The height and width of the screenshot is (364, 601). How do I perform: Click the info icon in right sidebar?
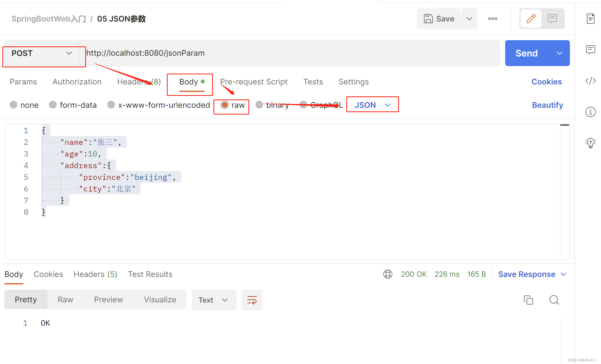pos(590,112)
